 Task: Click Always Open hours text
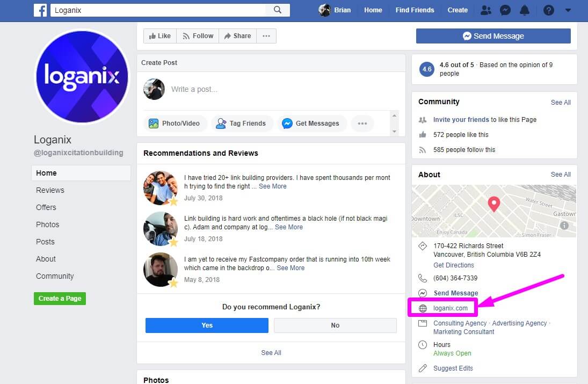[x=452, y=353]
